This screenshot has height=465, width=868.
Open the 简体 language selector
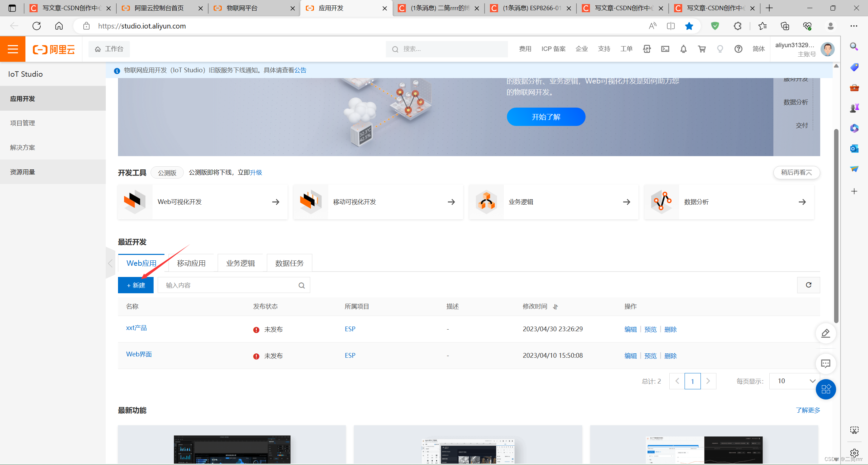click(x=759, y=49)
